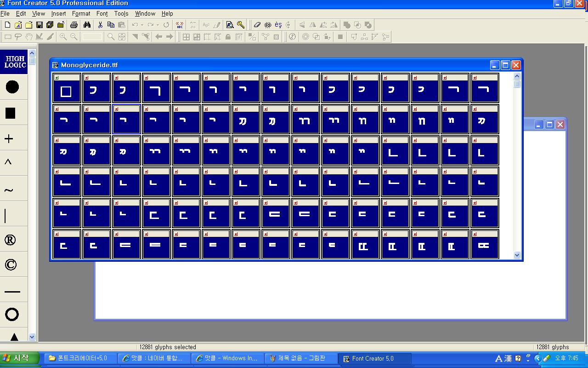Expand the Redo history dropdown arrow
Image resolution: width=588 pixels, height=368 pixels.
pos(158,25)
